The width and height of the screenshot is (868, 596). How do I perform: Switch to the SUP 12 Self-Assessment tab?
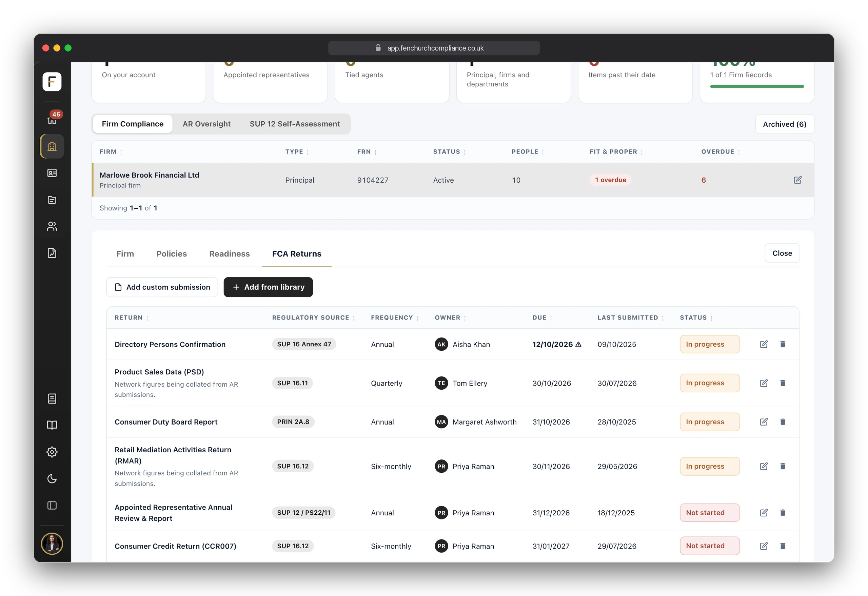(294, 124)
